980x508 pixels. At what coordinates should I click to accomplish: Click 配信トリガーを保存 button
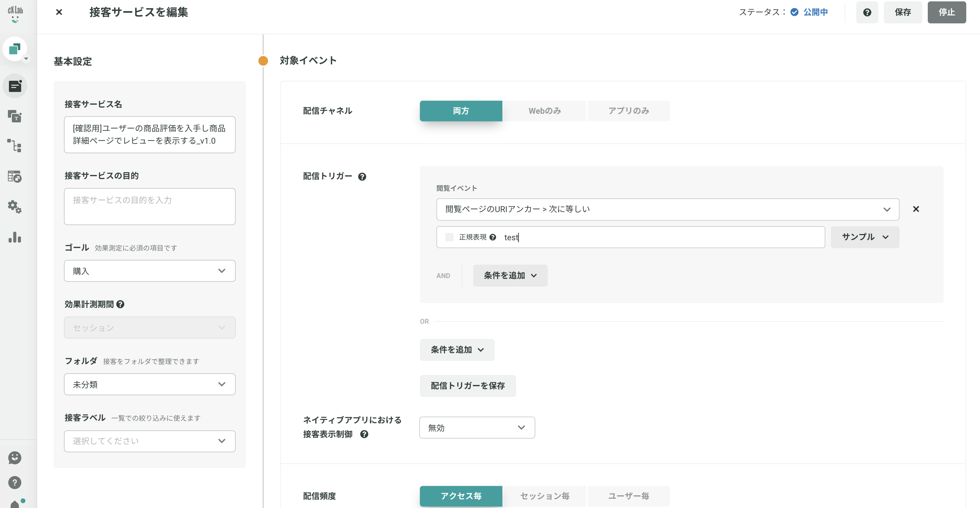tap(468, 386)
